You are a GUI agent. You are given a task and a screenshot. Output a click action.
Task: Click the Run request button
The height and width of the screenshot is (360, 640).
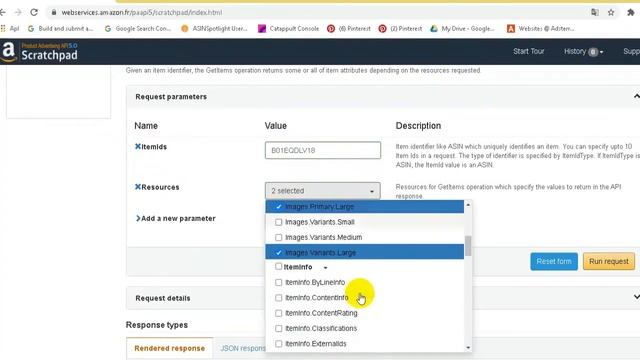click(x=609, y=261)
